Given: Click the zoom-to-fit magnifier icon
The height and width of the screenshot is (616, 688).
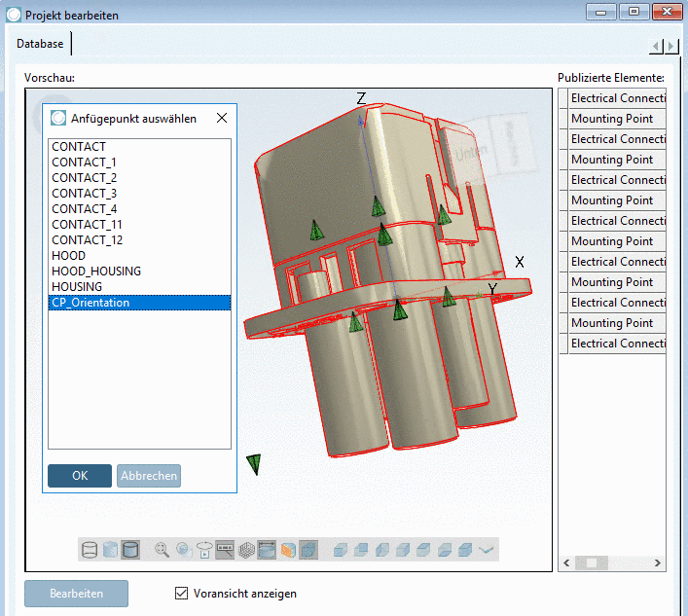Looking at the screenshot, I should coord(162,550).
